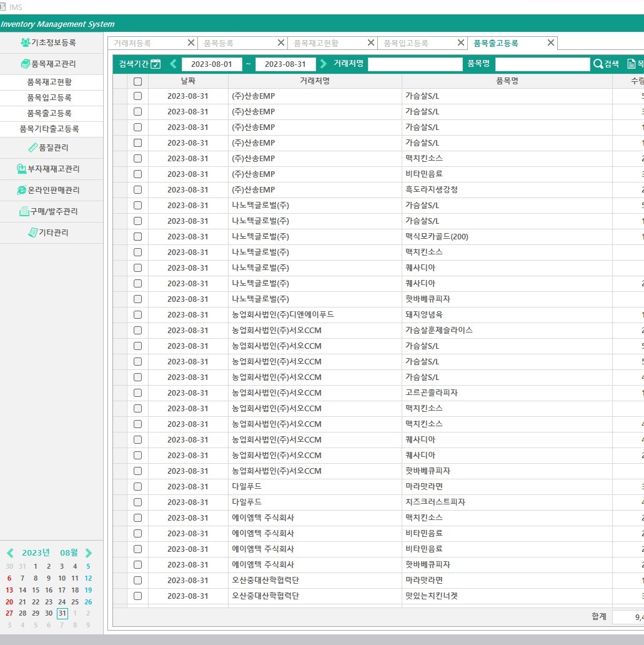Check the 다일푸드 마라맛라면 row

(x=138, y=487)
